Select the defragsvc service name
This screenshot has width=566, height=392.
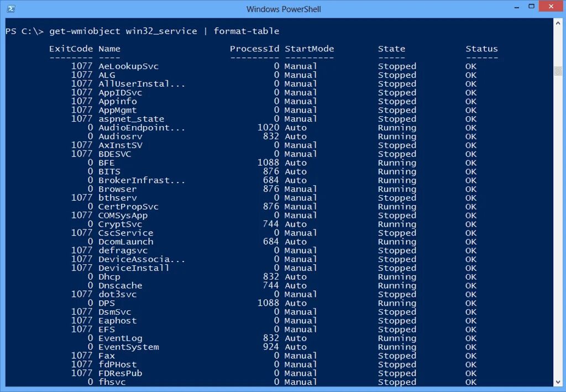(x=123, y=250)
